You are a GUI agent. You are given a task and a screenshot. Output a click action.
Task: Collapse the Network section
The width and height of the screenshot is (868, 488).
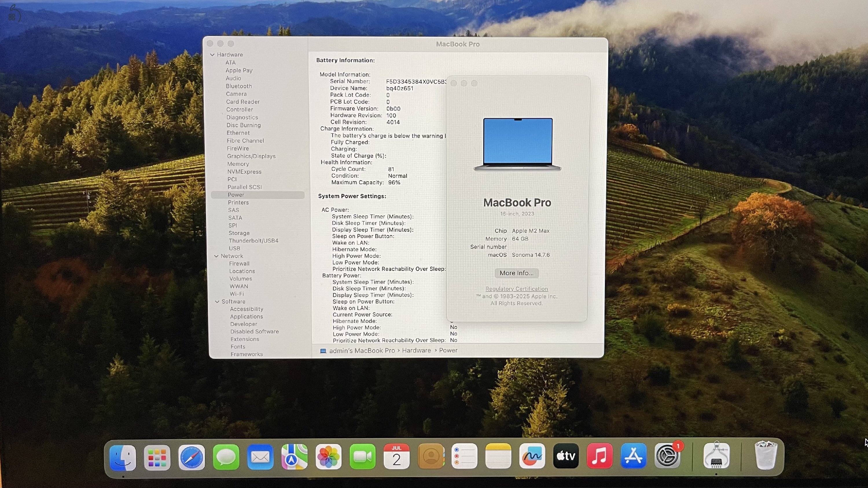click(x=216, y=256)
